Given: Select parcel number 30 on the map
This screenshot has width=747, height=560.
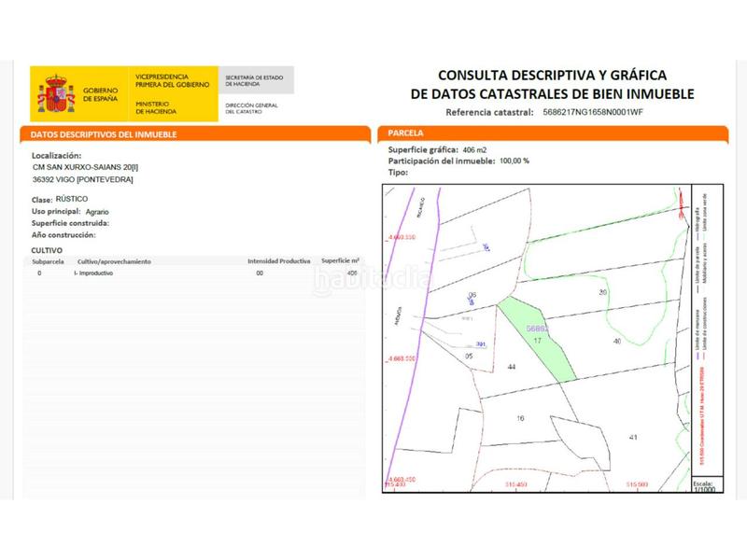Looking at the screenshot, I should [602, 292].
